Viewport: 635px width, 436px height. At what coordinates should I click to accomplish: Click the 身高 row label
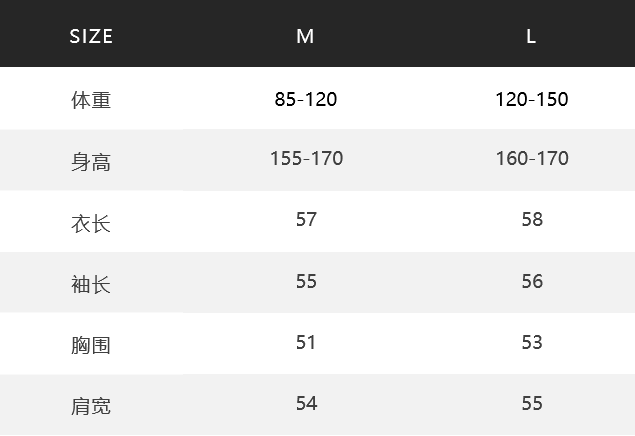click(x=91, y=162)
